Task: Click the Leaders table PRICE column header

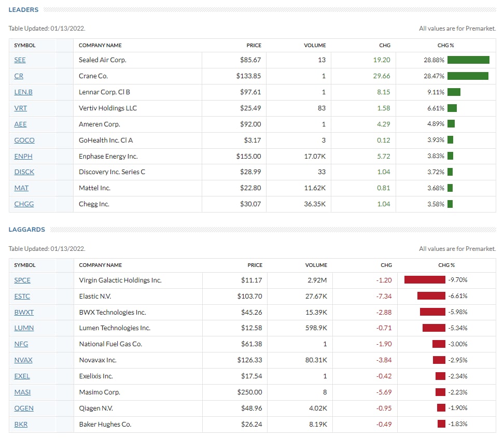Action: point(254,46)
